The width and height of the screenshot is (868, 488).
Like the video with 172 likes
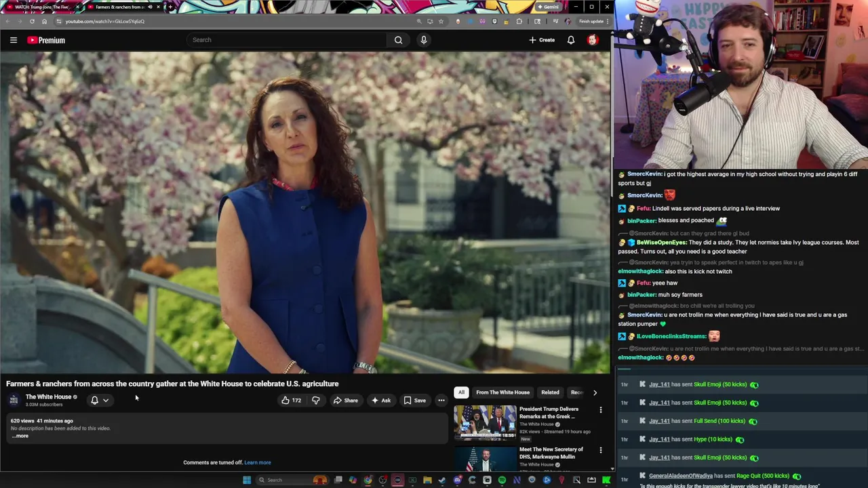(291, 401)
